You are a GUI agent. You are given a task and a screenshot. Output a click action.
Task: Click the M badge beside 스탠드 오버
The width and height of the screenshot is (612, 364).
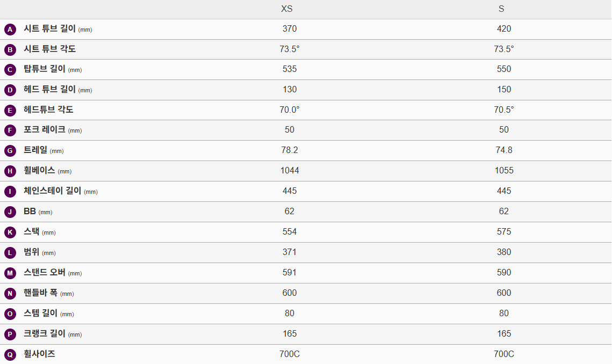click(x=10, y=273)
